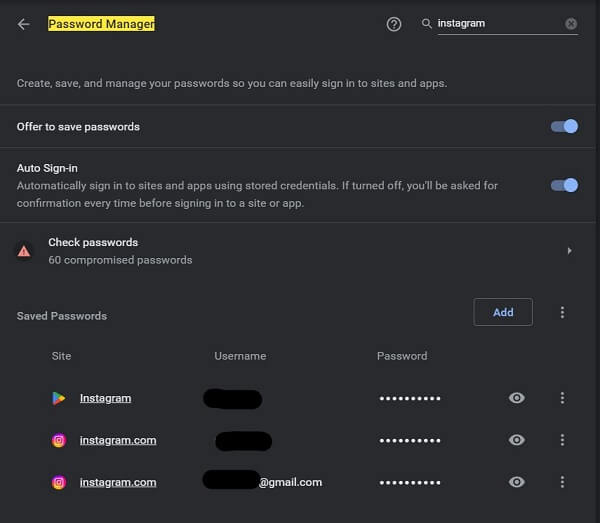Open the instagram.com link with gmail username
The image size is (600, 523).
click(118, 482)
